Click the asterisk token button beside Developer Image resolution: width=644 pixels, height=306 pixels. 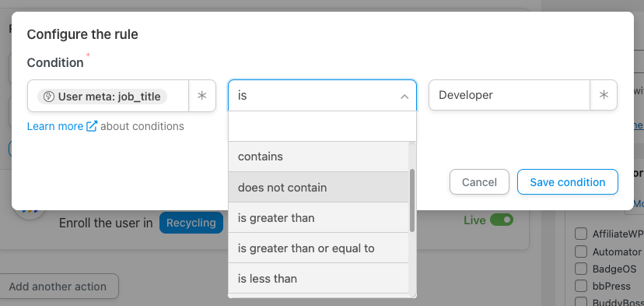[x=604, y=95]
